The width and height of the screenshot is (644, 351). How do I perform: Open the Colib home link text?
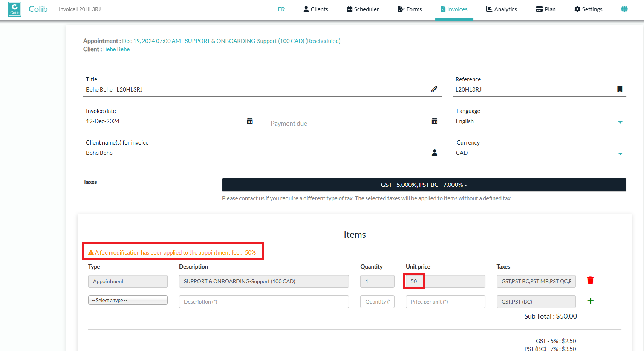(x=38, y=9)
